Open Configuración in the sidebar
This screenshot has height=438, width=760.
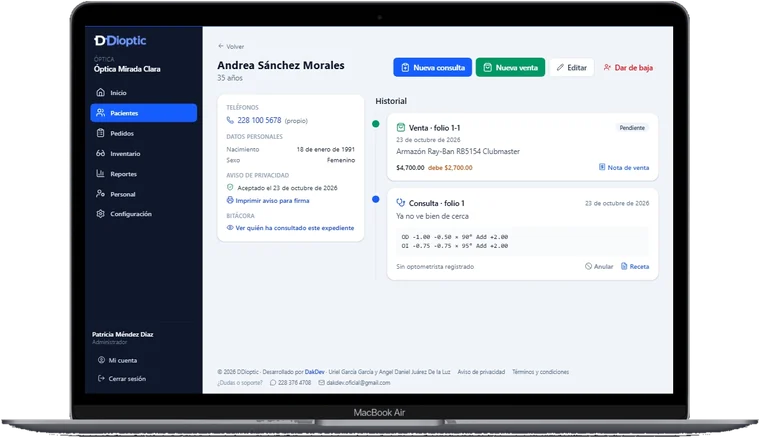[143, 214]
